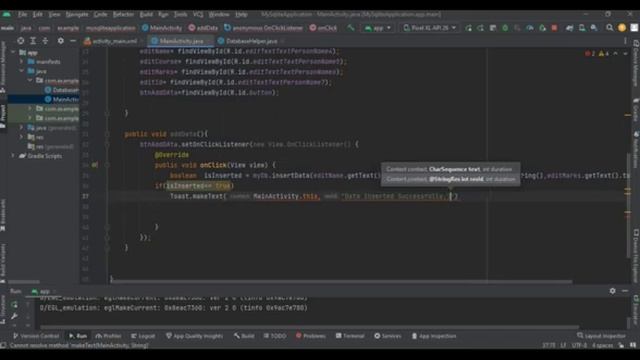Click the onClick breadcrumb
640x360 pixels.
[323, 28]
